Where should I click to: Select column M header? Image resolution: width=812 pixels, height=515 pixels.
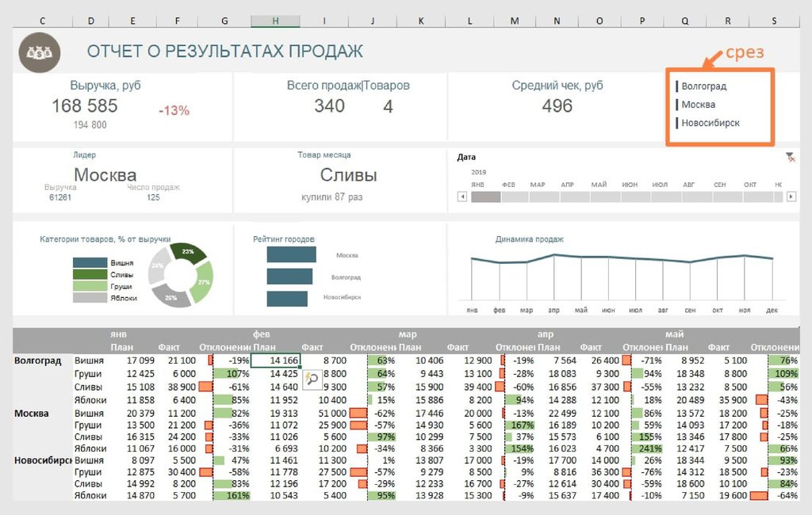point(515,21)
